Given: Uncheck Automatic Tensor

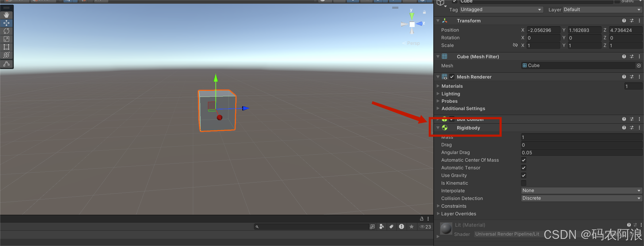Looking at the screenshot, I should [x=524, y=168].
